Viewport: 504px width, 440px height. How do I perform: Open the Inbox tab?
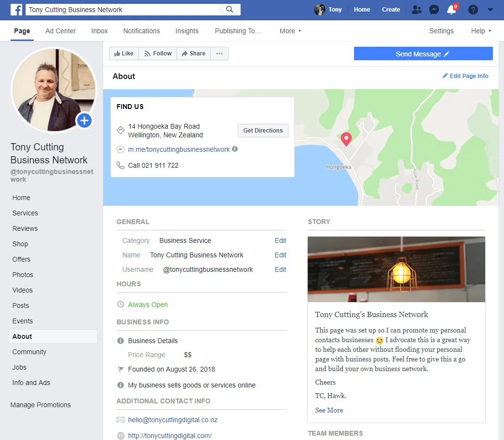(99, 31)
